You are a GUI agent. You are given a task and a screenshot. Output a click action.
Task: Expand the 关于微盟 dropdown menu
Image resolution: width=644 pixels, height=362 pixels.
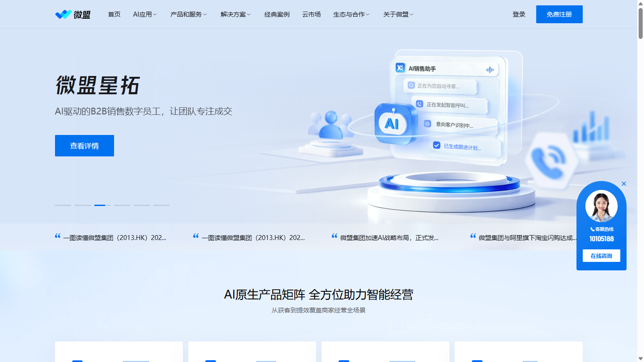pos(398,14)
